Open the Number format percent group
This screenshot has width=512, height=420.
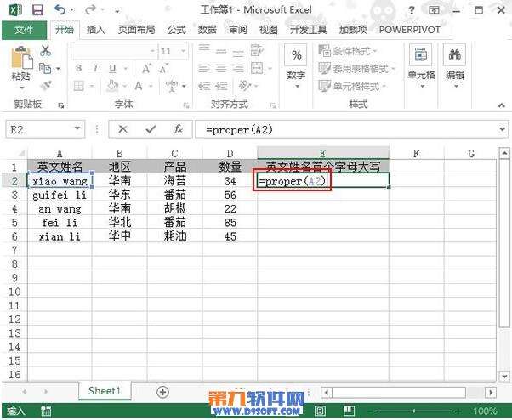click(x=296, y=66)
